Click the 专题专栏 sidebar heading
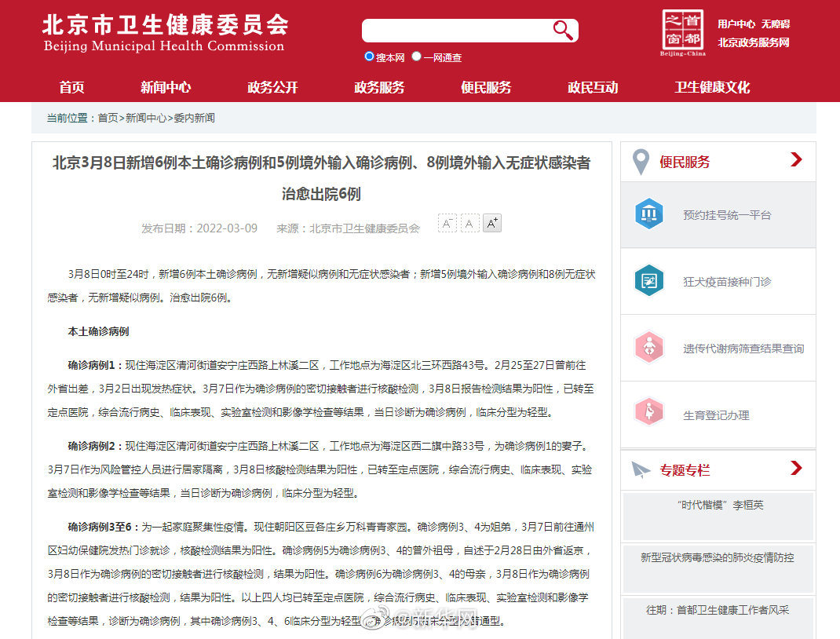The width and height of the screenshot is (840, 639). 684,470
